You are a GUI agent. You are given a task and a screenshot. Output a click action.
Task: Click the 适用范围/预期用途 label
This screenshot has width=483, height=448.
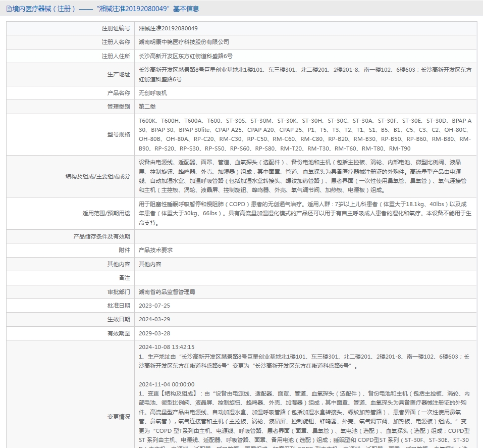pyautogui.click(x=106, y=213)
